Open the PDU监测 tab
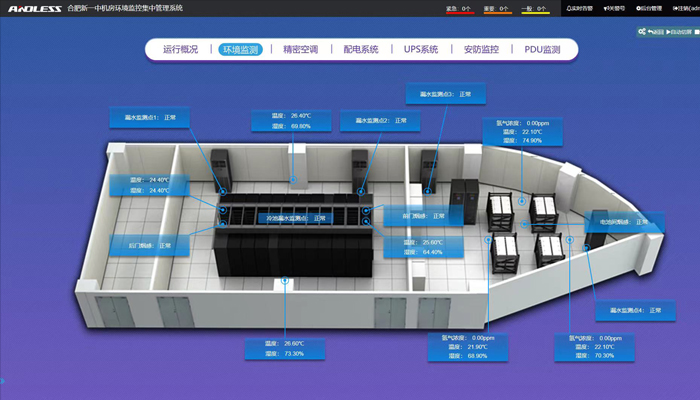The image size is (700, 400). (x=542, y=49)
